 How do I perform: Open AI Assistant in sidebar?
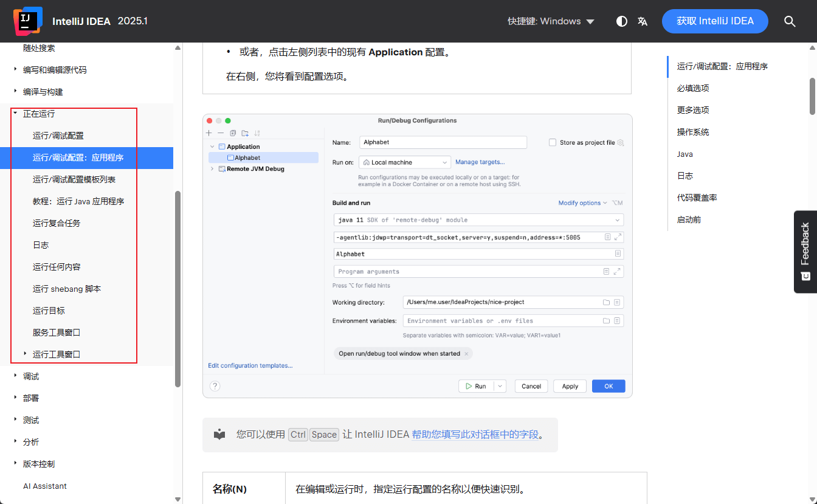(45, 486)
